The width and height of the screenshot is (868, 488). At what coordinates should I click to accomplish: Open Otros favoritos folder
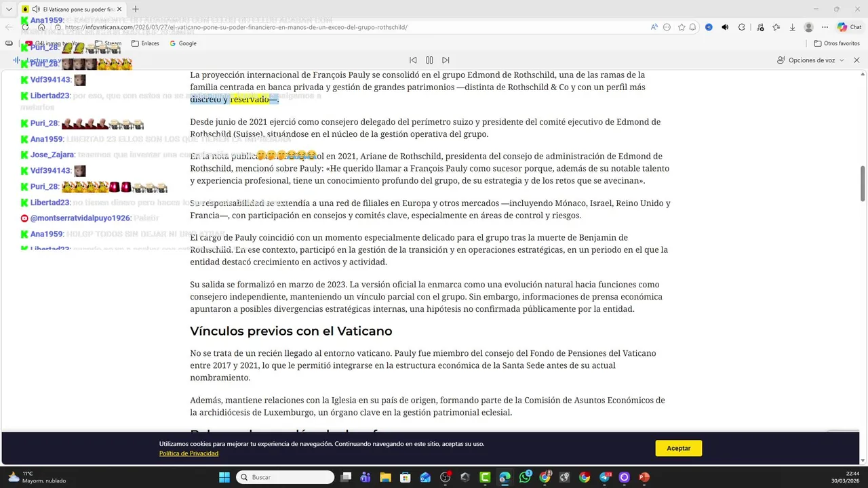837,43
